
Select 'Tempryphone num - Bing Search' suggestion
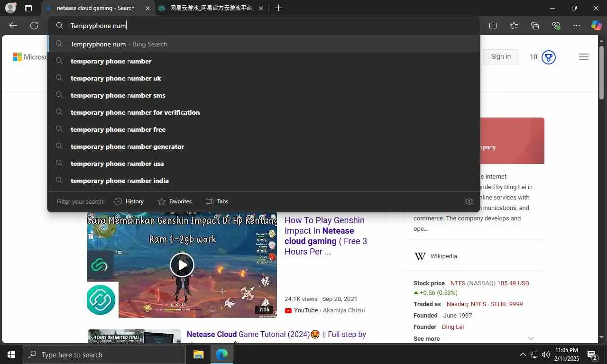[264, 44]
